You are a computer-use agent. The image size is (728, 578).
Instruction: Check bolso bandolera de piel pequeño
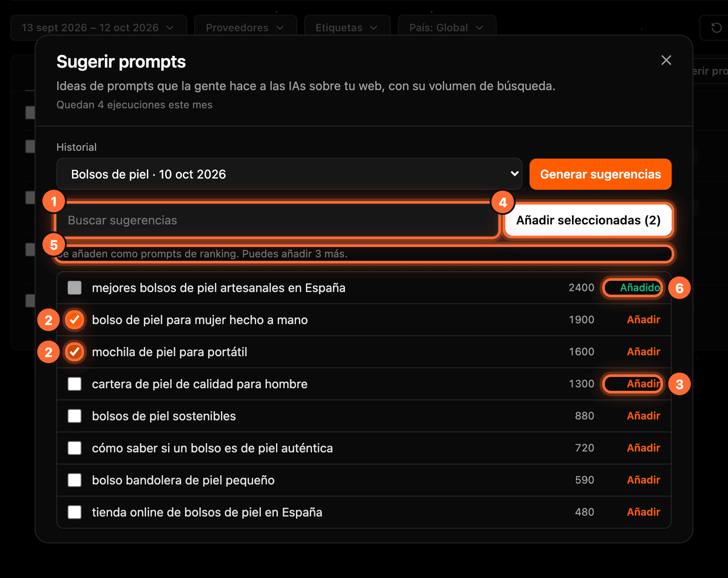pos(75,480)
